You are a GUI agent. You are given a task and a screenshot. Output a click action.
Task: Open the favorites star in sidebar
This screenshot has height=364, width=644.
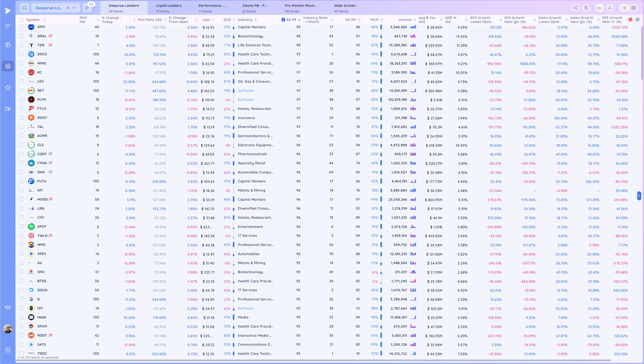coord(8,87)
